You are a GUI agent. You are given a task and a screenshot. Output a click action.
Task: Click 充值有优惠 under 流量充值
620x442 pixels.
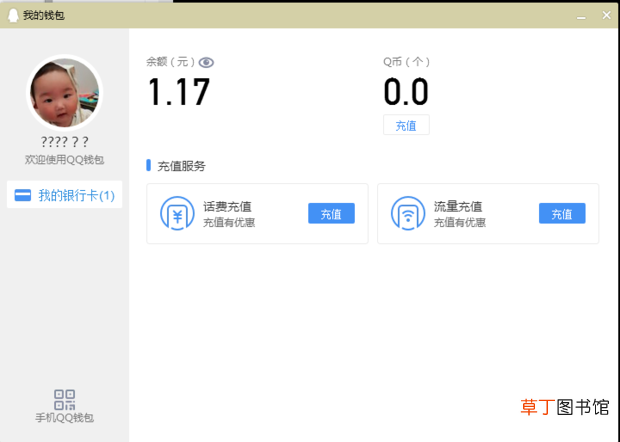(x=459, y=223)
